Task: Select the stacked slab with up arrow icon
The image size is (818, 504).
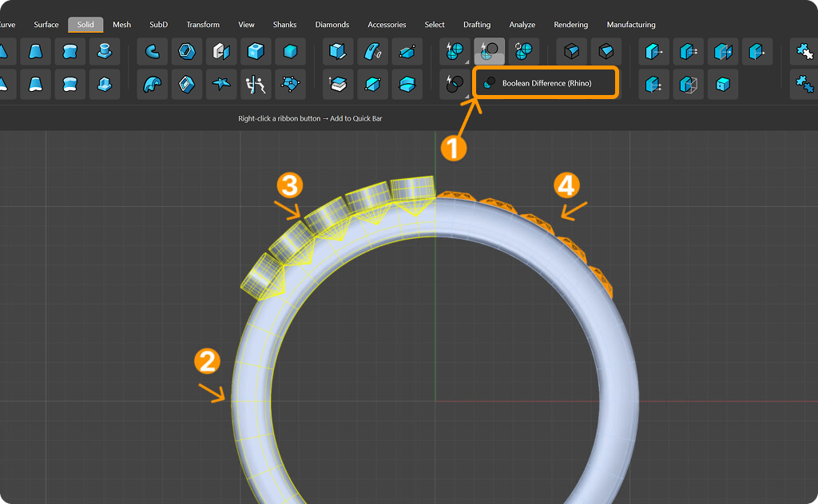Action: tap(338, 84)
